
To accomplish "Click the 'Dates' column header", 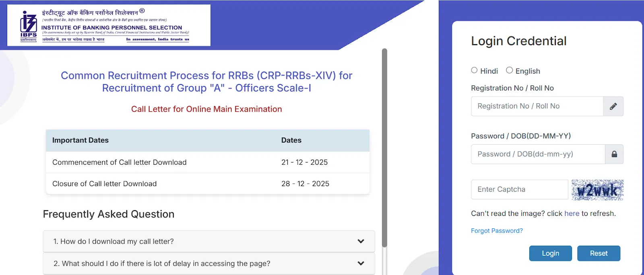I will tap(291, 140).
